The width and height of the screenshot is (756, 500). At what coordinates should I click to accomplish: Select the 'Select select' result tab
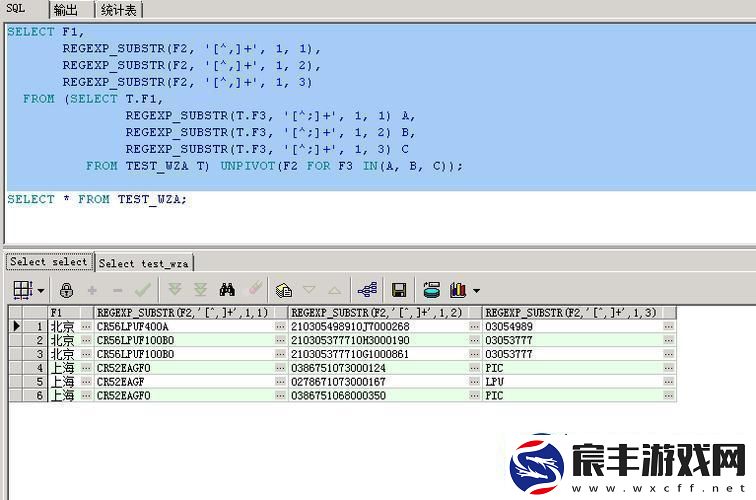point(49,262)
